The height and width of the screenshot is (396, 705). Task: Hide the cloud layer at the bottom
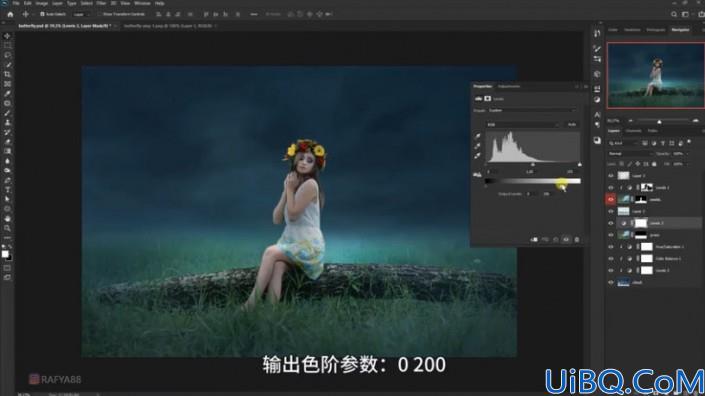click(x=611, y=282)
